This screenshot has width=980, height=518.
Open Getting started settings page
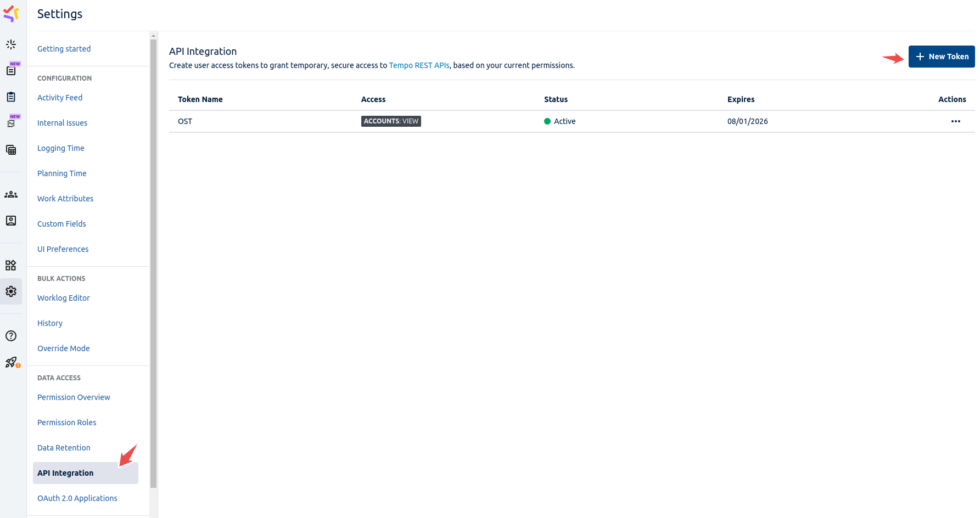point(64,49)
